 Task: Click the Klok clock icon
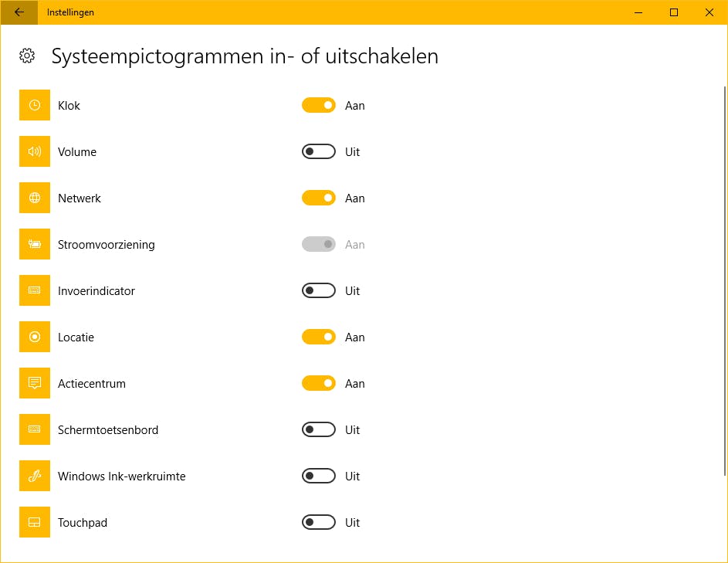coord(35,106)
